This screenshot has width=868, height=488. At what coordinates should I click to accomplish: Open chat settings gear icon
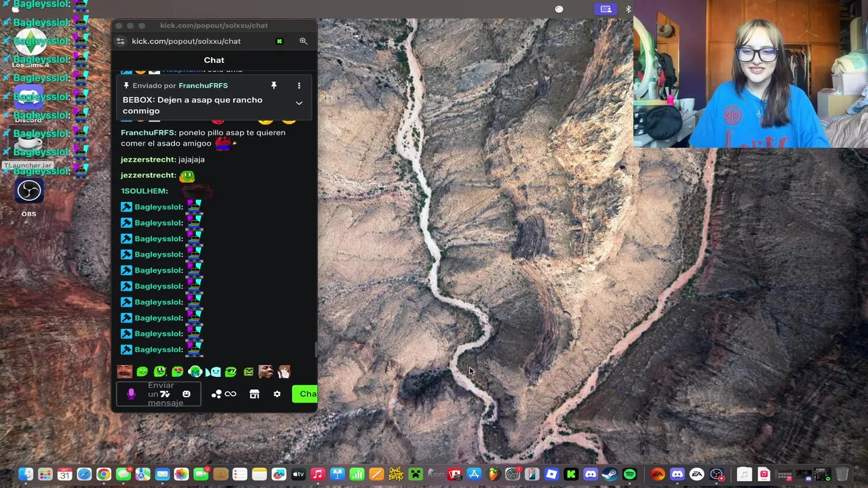point(277,394)
